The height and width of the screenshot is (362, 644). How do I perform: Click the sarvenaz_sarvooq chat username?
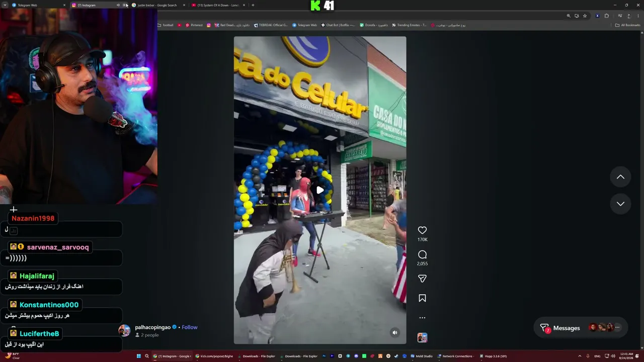pos(58,247)
